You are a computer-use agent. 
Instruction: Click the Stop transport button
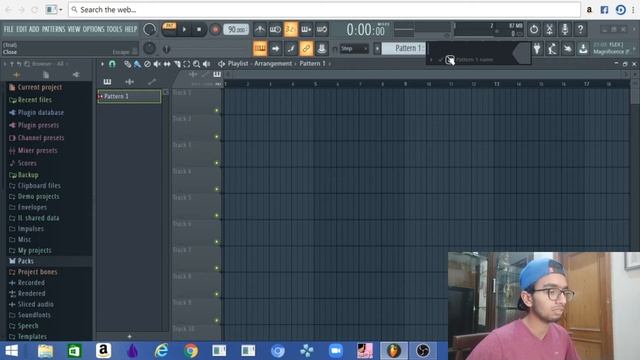pyautogui.click(x=199, y=29)
